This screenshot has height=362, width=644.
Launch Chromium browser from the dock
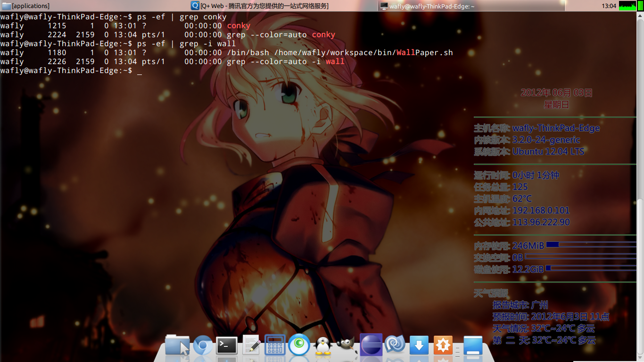[x=203, y=346]
